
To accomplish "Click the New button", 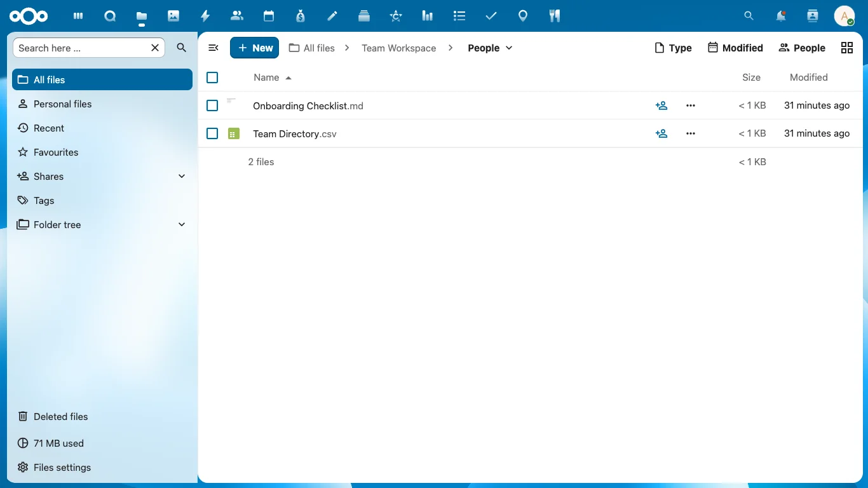I will pyautogui.click(x=255, y=48).
